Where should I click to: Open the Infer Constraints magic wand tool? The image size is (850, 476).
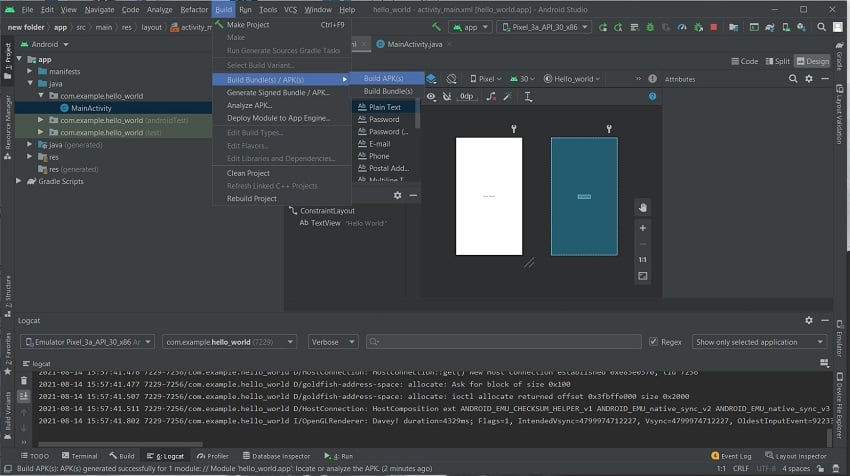509,97
